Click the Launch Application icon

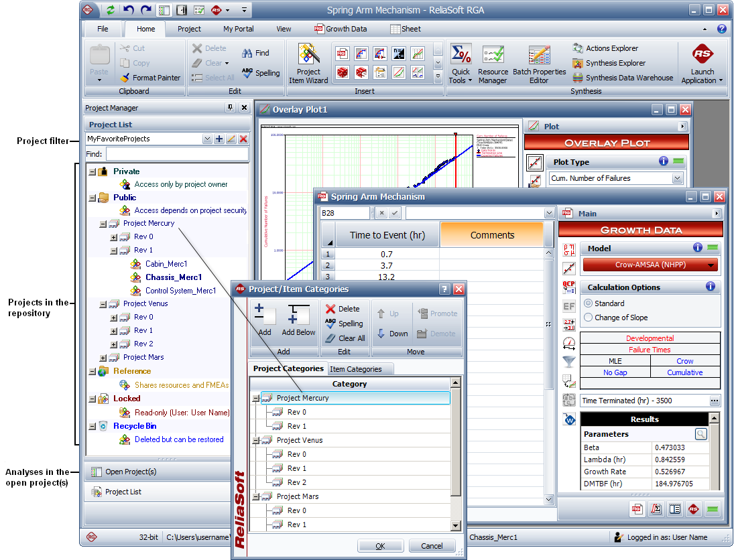tap(702, 64)
